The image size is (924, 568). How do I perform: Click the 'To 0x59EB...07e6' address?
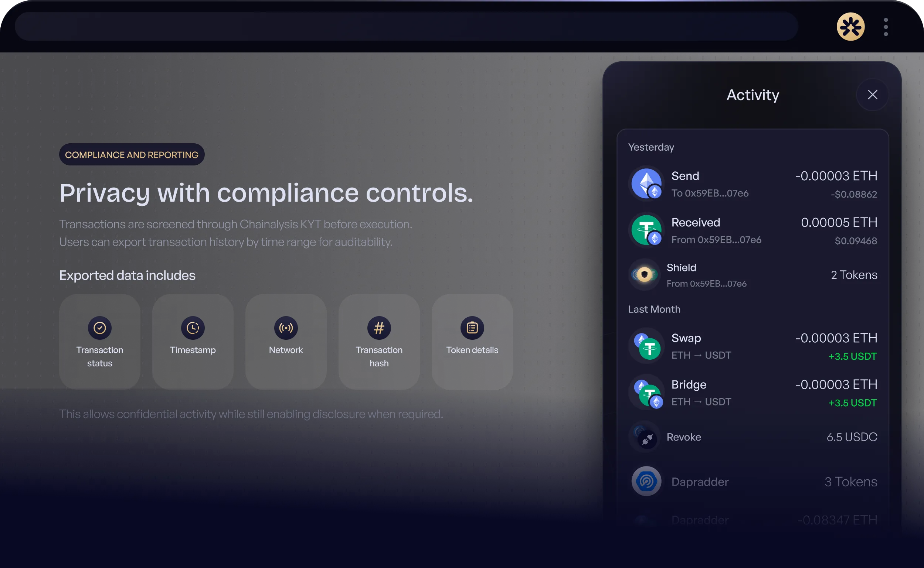click(710, 193)
